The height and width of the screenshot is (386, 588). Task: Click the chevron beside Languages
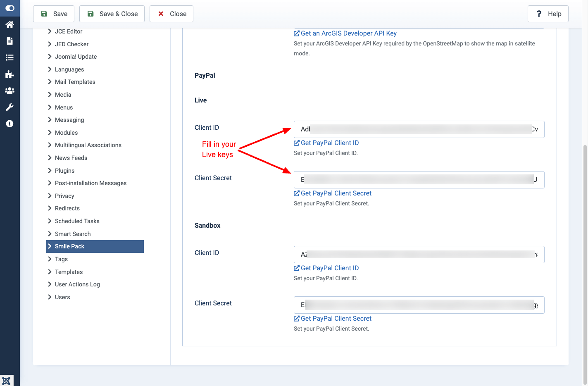pos(50,69)
